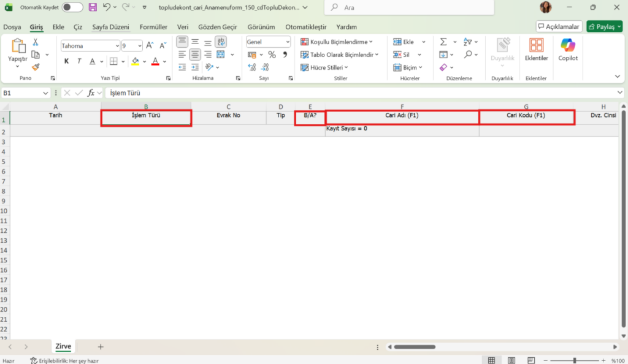Click the Ara search box

[x=409, y=7]
